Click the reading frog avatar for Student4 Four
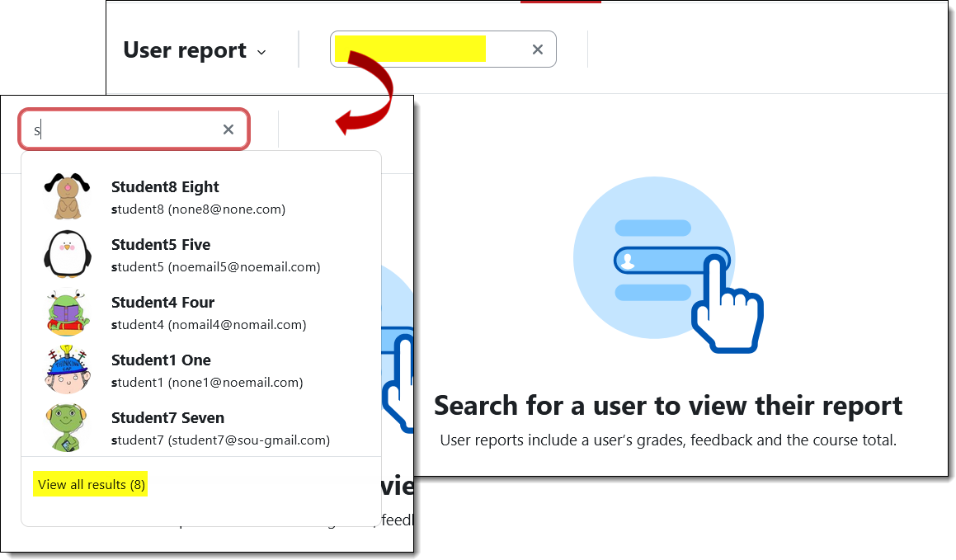956x560 pixels. (67, 312)
